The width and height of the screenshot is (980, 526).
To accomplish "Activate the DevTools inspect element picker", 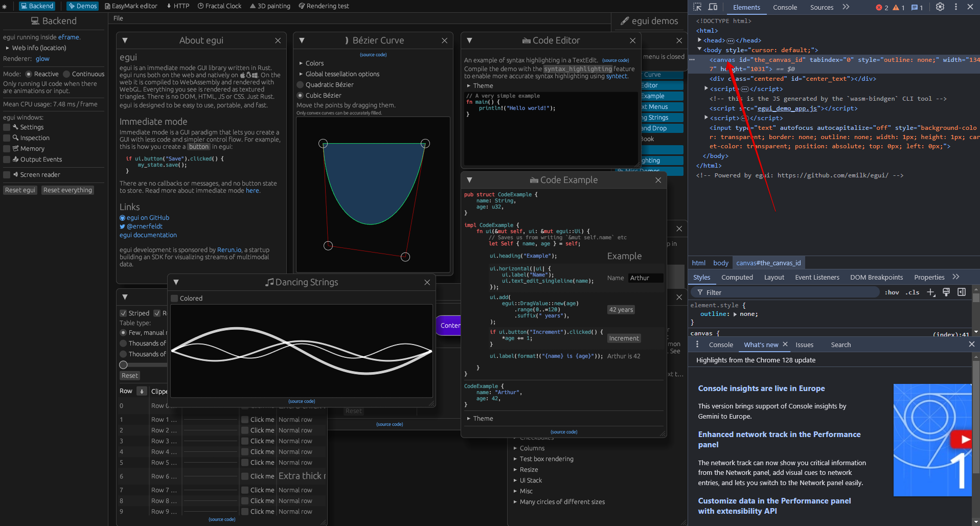I will [x=697, y=7].
